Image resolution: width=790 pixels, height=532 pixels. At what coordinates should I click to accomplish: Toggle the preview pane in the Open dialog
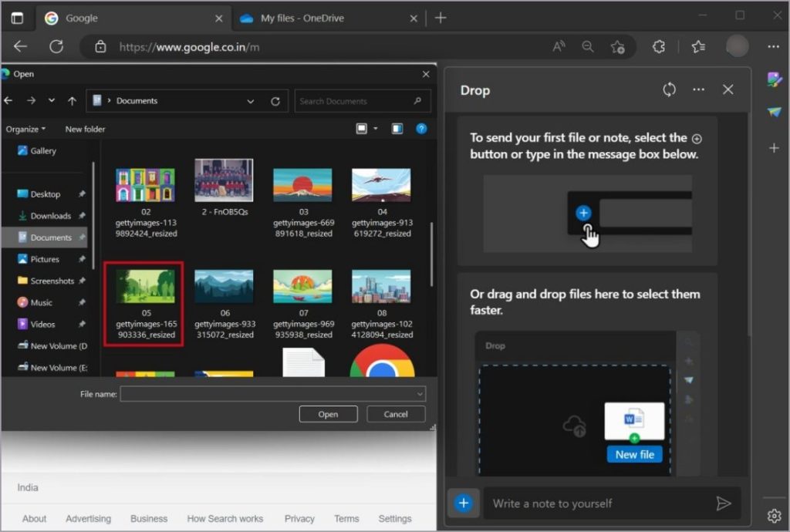tap(397, 128)
